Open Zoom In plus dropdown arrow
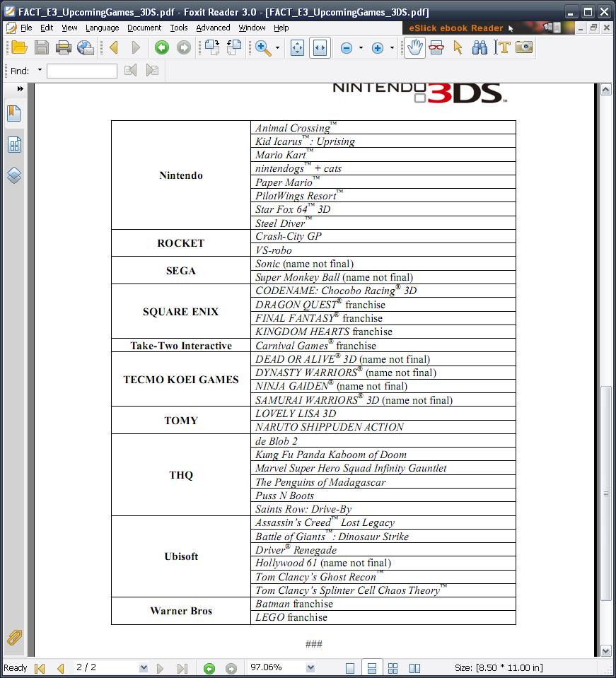 (392, 47)
